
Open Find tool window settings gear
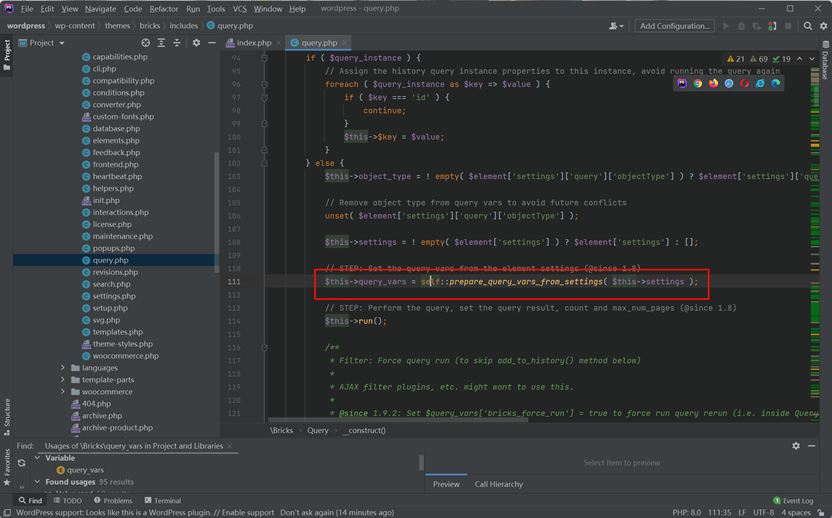(x=796, y=446)
